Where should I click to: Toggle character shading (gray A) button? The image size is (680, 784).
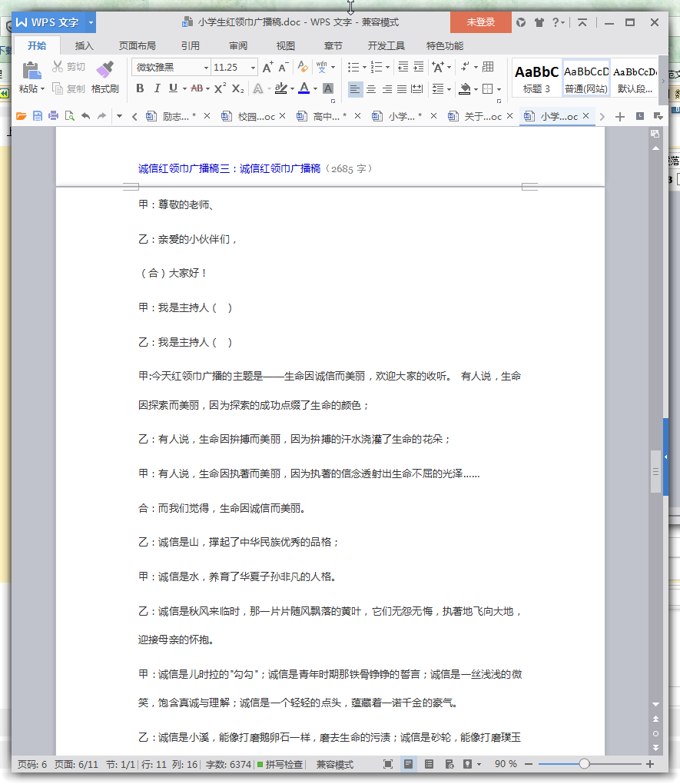click(328, 89)
